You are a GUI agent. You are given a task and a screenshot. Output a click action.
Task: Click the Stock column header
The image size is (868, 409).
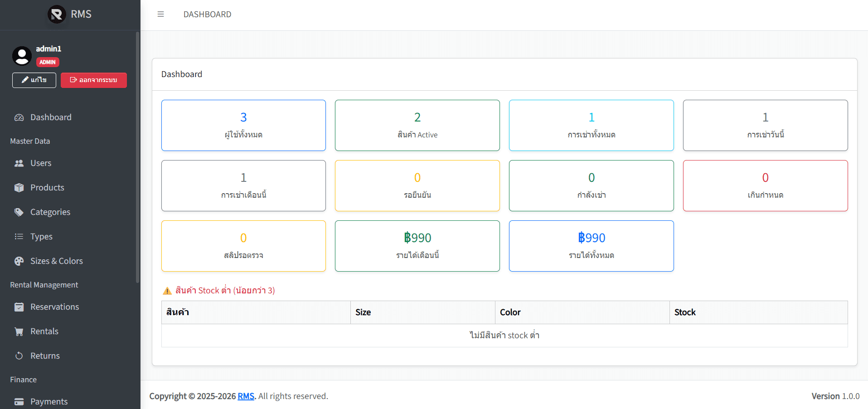click(759, 312)
